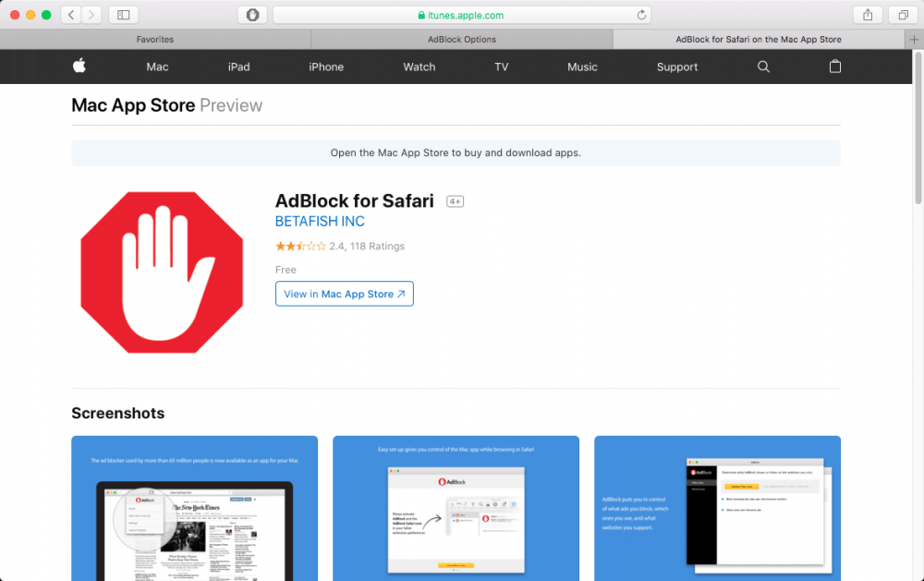Switch to the Favorites tab
924x581 pixels.
(x=154, y=39)
